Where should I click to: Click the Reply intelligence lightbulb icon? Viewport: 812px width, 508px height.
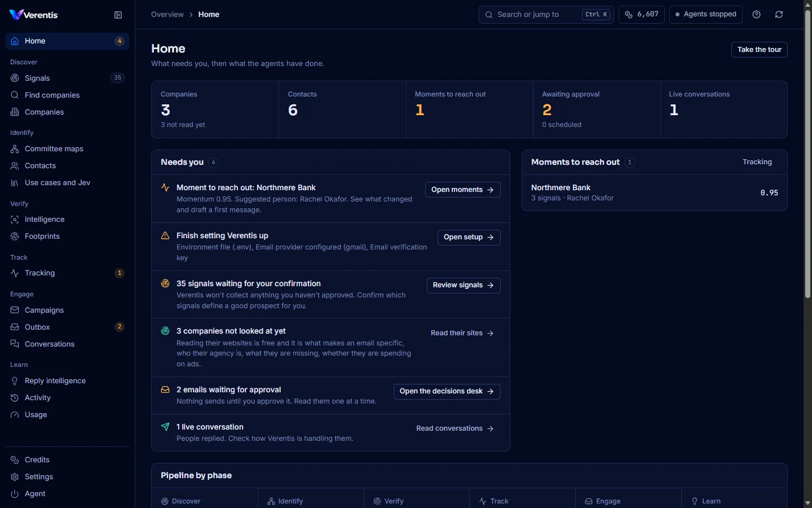click(15, 381)
